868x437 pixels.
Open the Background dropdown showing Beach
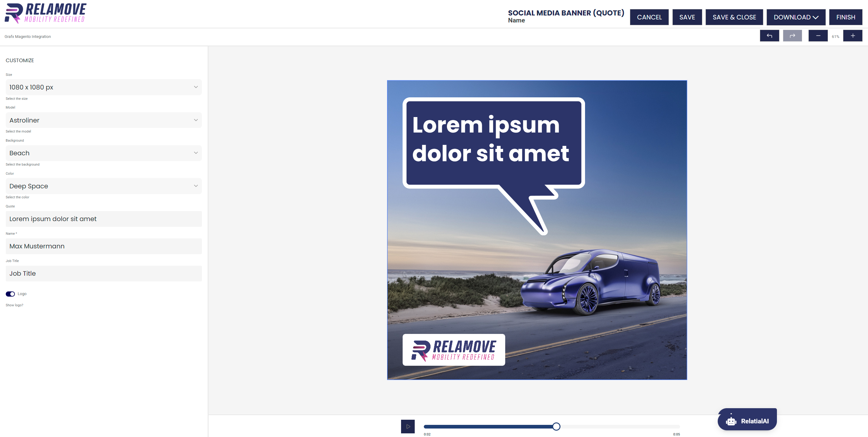104,153
